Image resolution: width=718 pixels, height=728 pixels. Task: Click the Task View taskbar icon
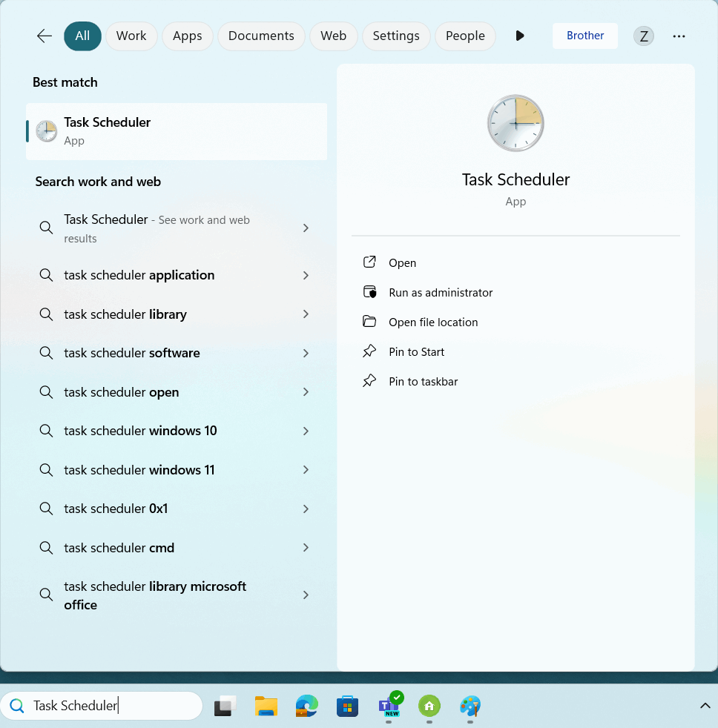(225, 706)
